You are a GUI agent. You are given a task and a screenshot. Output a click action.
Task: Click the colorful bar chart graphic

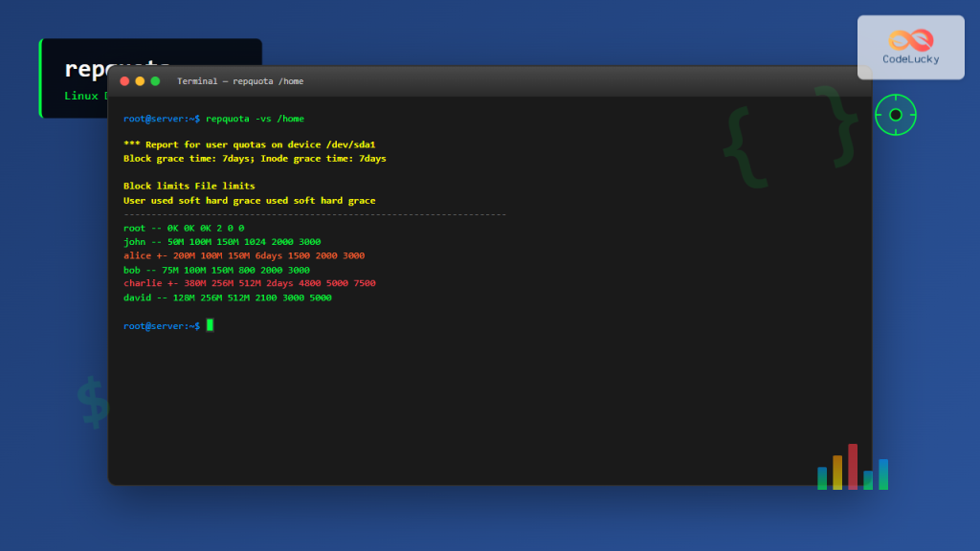(x=852, y=469)
